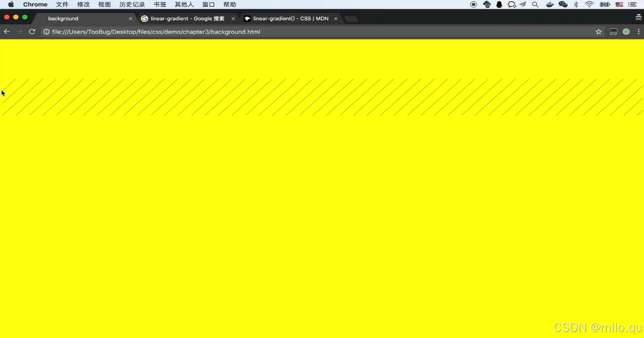Image resolution: width=644 pixels, height=338 pixels.
Task: Open the 窗口 menu
Action: 208,4
